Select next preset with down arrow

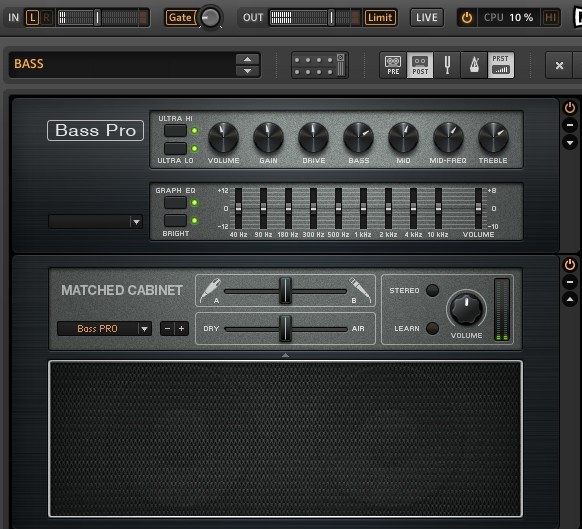pyautogui.click(x=248, y=71)
